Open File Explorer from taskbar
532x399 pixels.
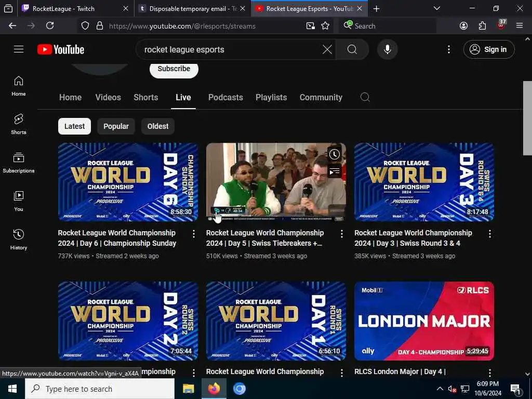pos(188,389)
